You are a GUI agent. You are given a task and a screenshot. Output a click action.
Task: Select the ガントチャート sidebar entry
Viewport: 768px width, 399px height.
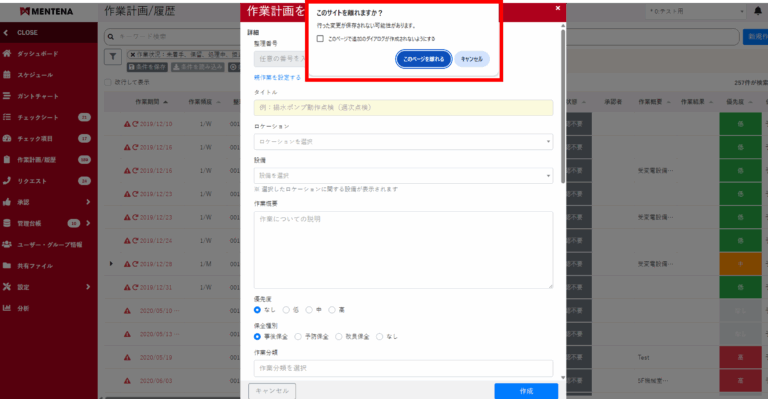[x=48, y=96]
